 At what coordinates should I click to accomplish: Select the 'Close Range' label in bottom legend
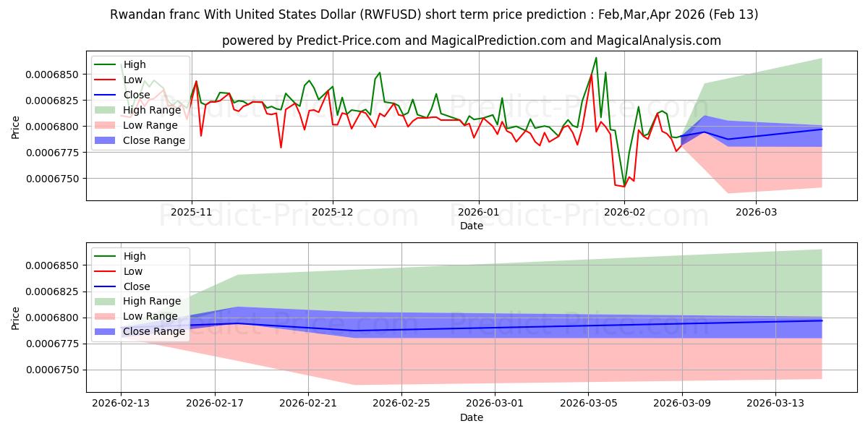154,331
